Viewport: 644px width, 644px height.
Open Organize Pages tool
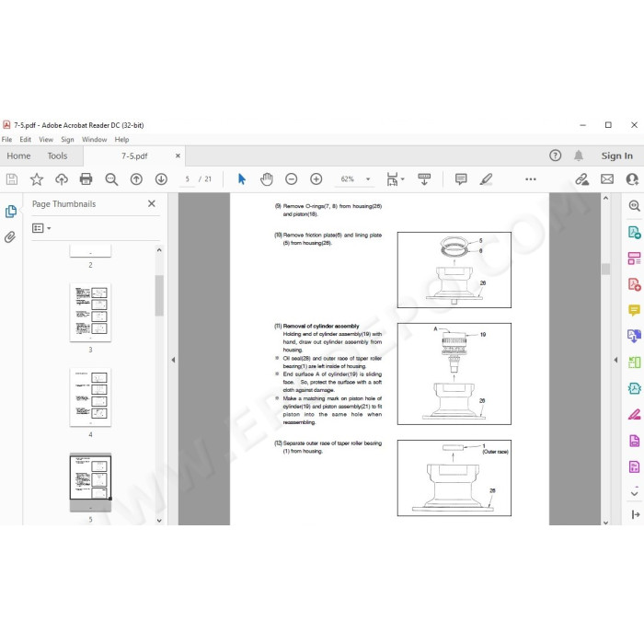click(x=634, y=259)
